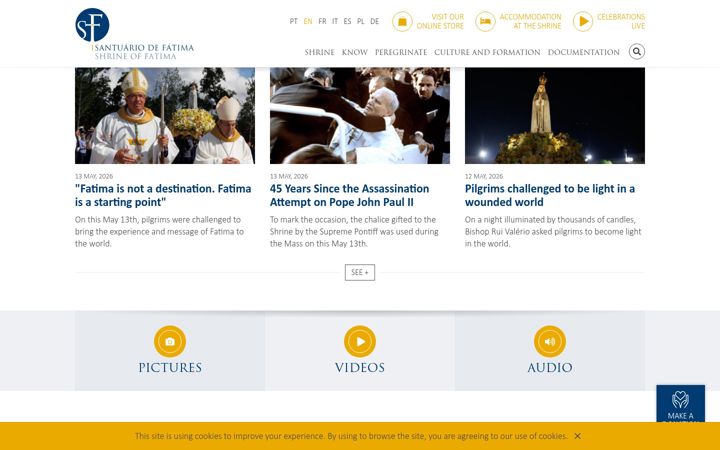Switch language to FR
This screenshot has height=450, width=720.
click(x=322, y=21)
